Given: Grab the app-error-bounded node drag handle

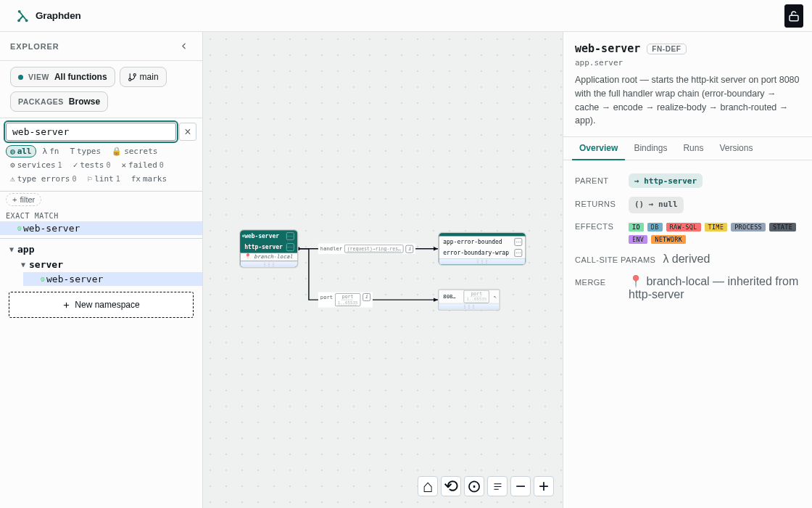Looking at the screenshot, I should 482,262.
